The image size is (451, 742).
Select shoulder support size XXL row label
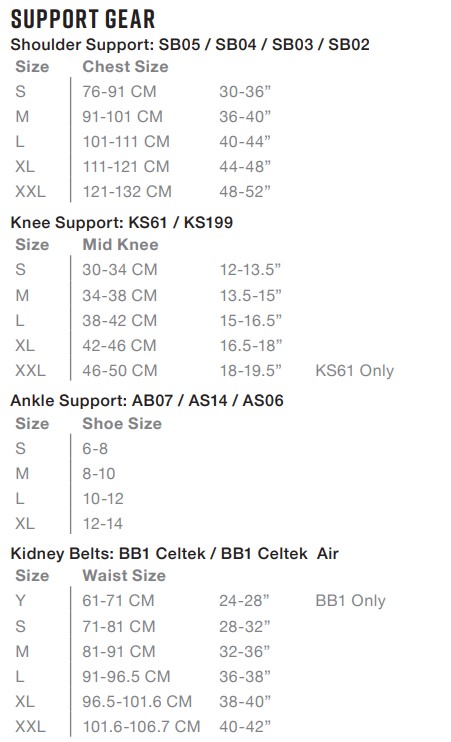[x=30, y=192]
